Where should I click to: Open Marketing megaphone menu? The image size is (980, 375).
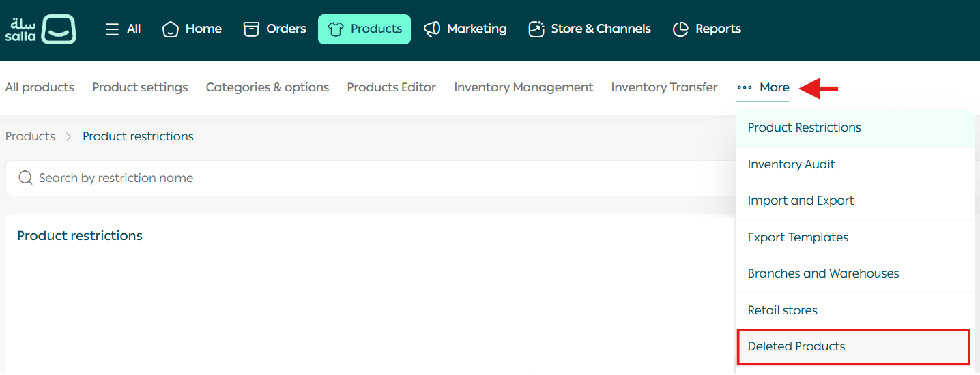point(465,29)
